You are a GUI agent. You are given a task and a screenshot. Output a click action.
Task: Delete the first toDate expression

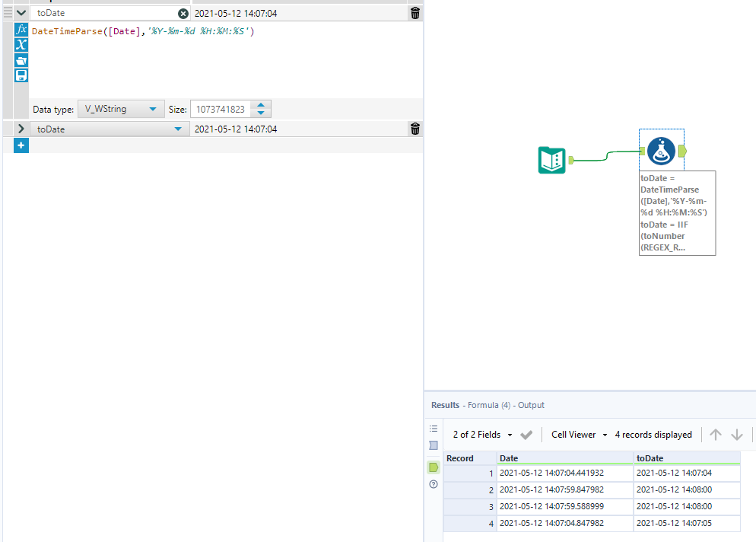pyautogui.click(x=415, y=13)
